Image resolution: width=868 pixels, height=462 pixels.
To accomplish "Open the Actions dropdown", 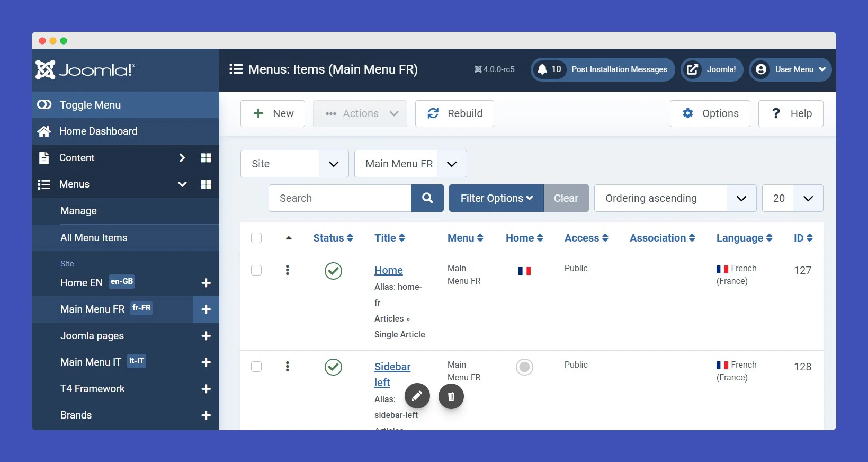I will pos(360,113).
